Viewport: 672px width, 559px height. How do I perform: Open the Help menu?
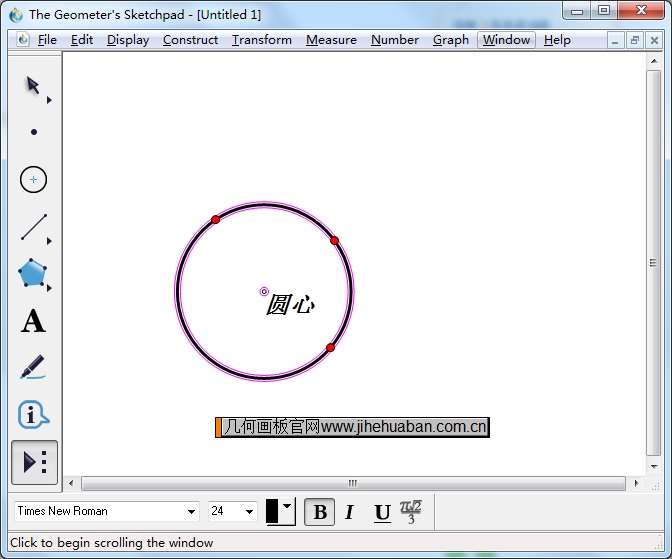[x=557, y=40]
